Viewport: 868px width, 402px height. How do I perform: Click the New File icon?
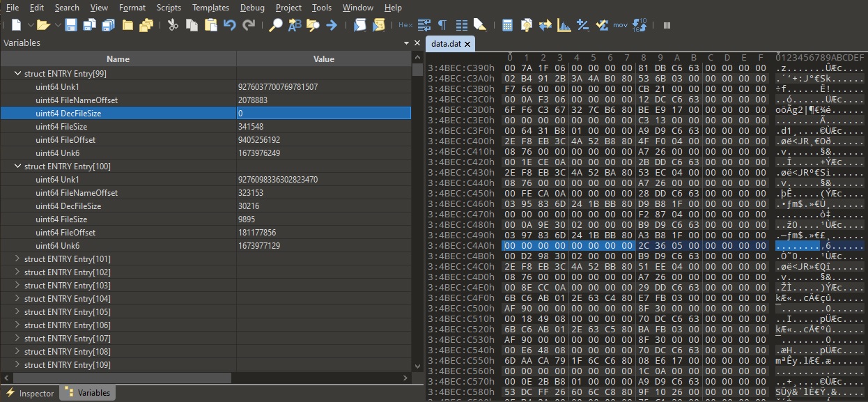pyautogui.click(x=15, y=25)
